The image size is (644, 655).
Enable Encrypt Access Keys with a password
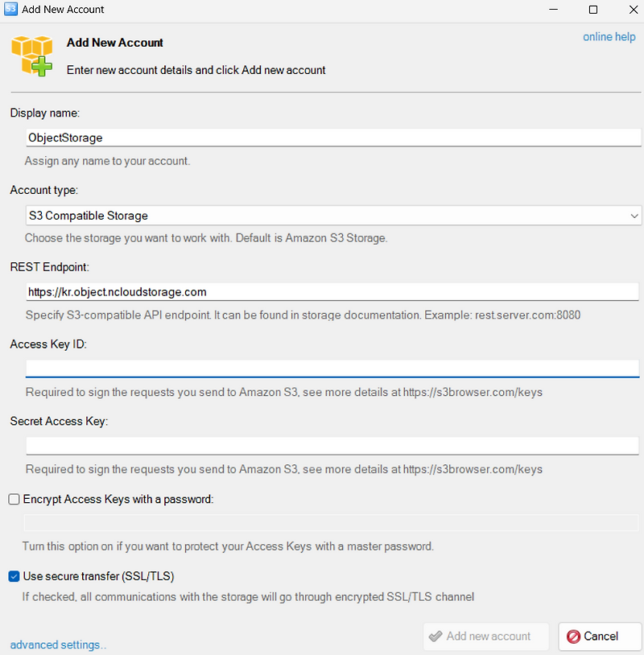click(14, 500)
